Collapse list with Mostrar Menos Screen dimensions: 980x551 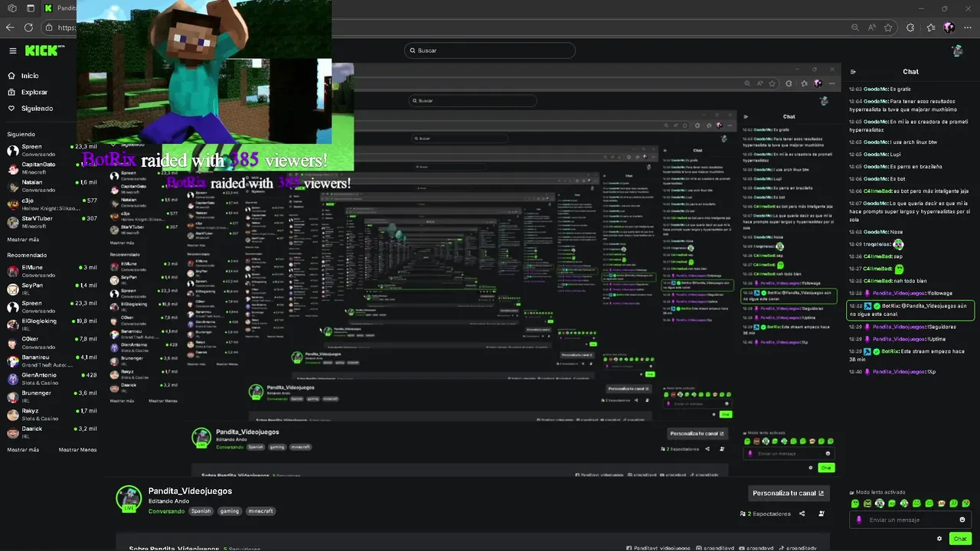(x=77, y=450)
